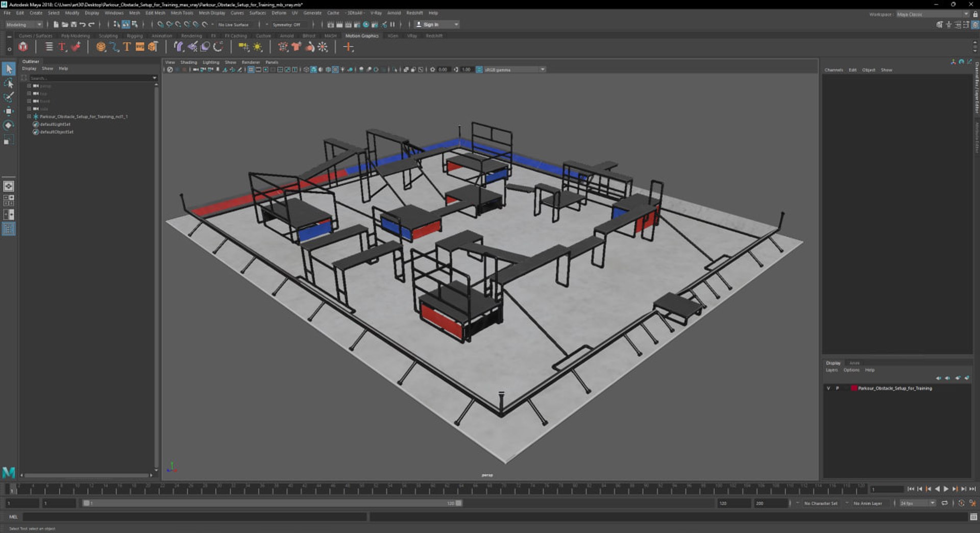
Task: Click the red text T shelf icon
Action: click(62, 47)
